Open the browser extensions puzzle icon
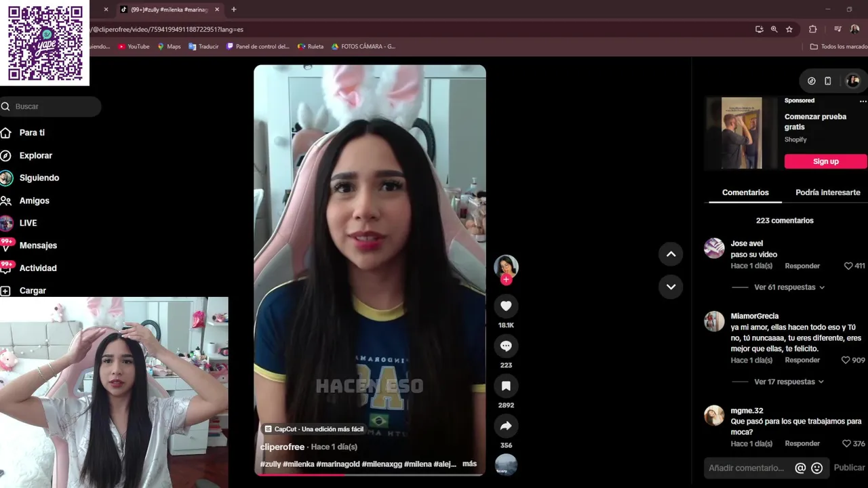868x488 pixels. click(x=813, y=29)
